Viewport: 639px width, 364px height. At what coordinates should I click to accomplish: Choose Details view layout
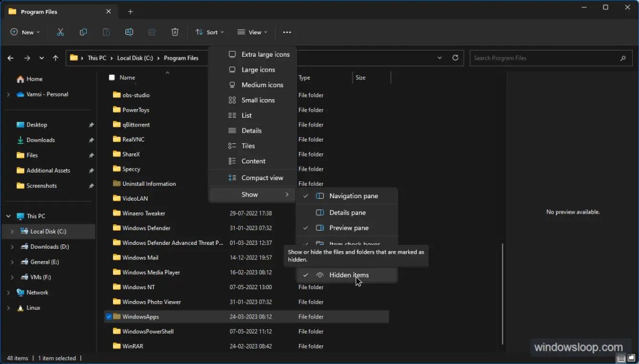252,131
